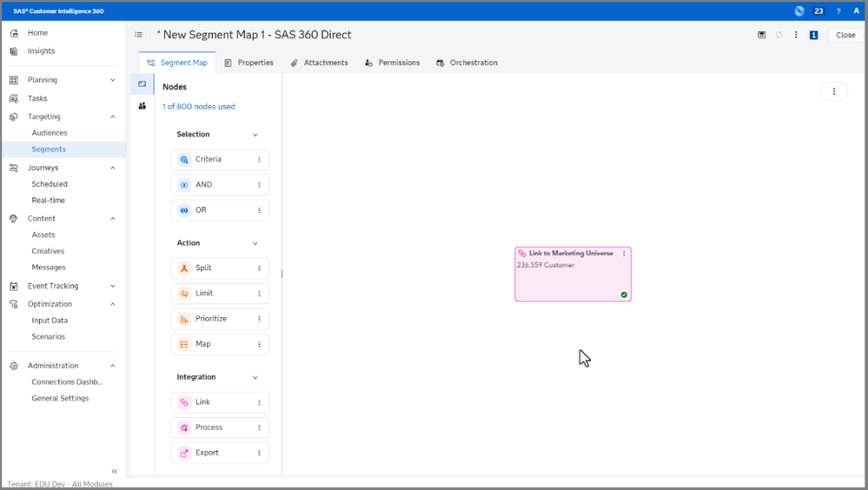Open Assets under Content
Screen dimensions: 868x490
pos(43,235)
